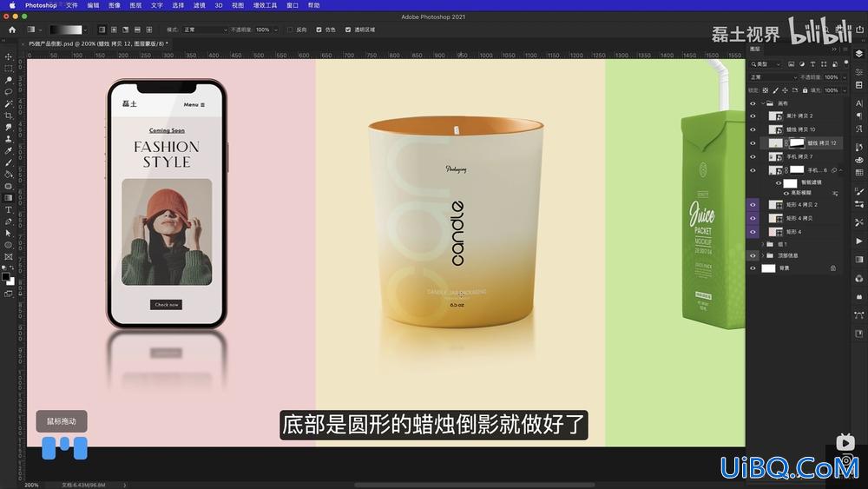Select the Clone Stamp tool
This screenshot has height=489, width=868.
click(x=9, y=139)
